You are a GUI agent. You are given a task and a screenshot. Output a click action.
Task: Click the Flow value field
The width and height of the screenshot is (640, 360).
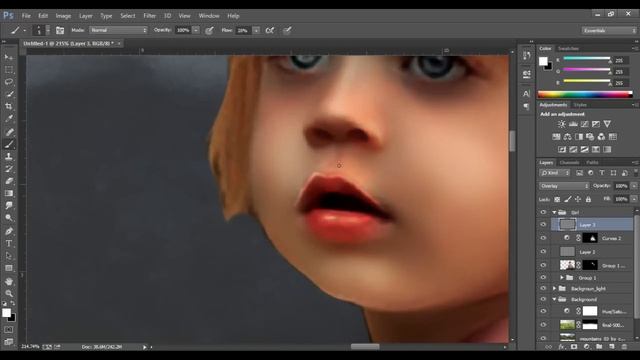pos(243,30)
